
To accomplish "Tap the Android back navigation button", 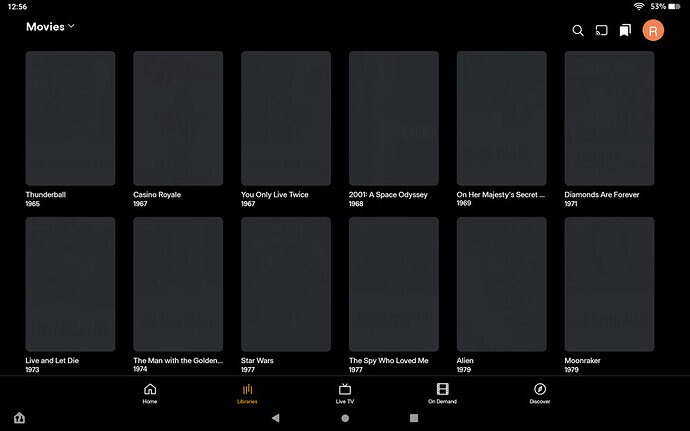I will [x=275, y=418].
